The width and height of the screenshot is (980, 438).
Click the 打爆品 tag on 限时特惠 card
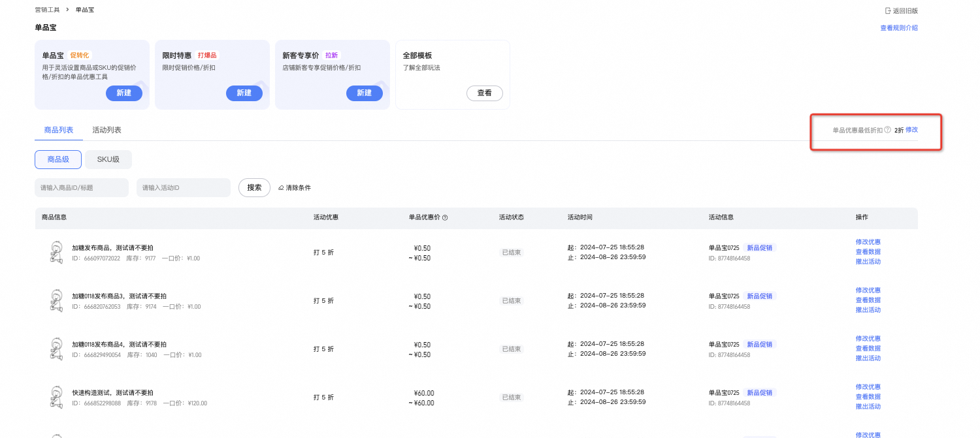(x=207, y=55)
